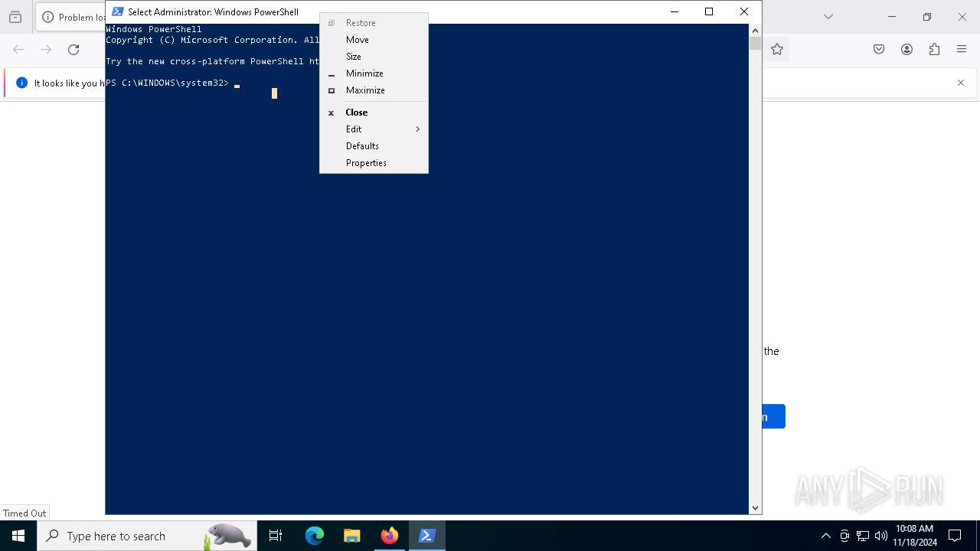Click the info icon in Firefox notification

point(21,83)
